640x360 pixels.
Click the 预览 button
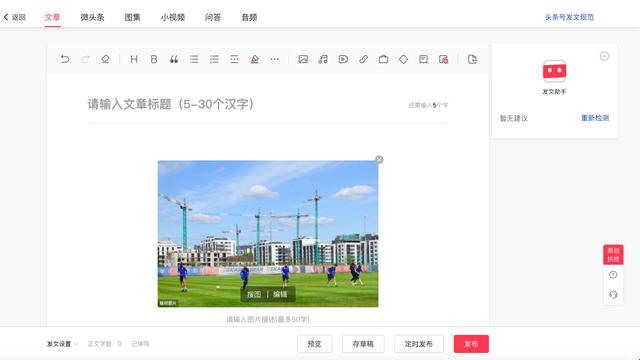(x=314, y=344)
